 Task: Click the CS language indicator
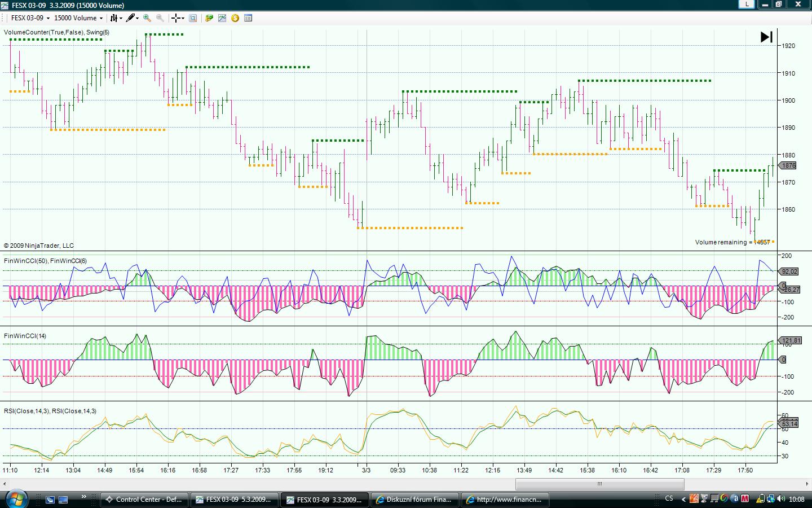[669, 498]
